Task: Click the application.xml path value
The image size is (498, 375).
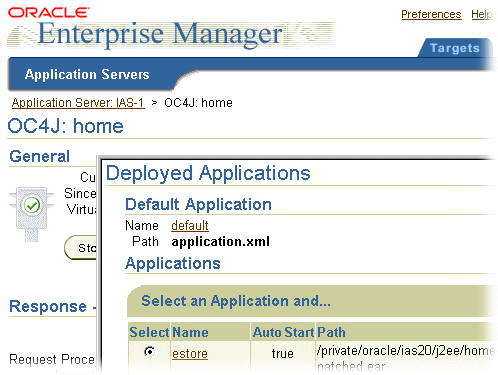Action: click(x=220, y=242)
